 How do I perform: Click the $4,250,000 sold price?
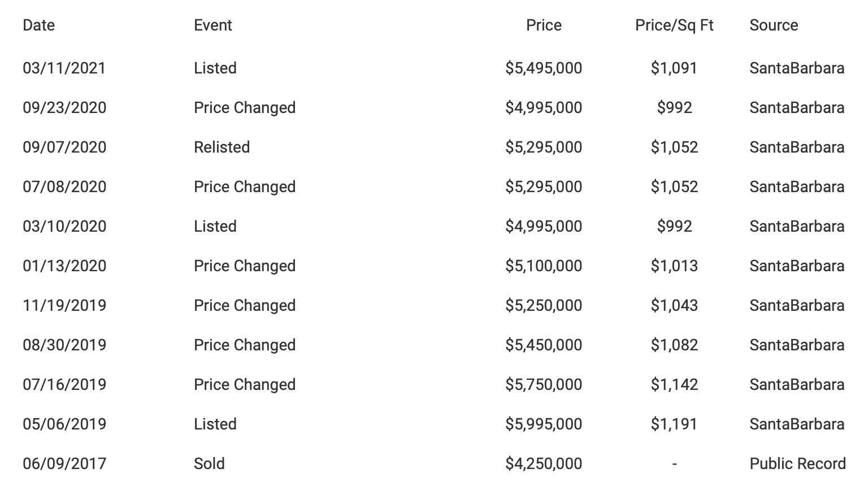coord(544,464)
